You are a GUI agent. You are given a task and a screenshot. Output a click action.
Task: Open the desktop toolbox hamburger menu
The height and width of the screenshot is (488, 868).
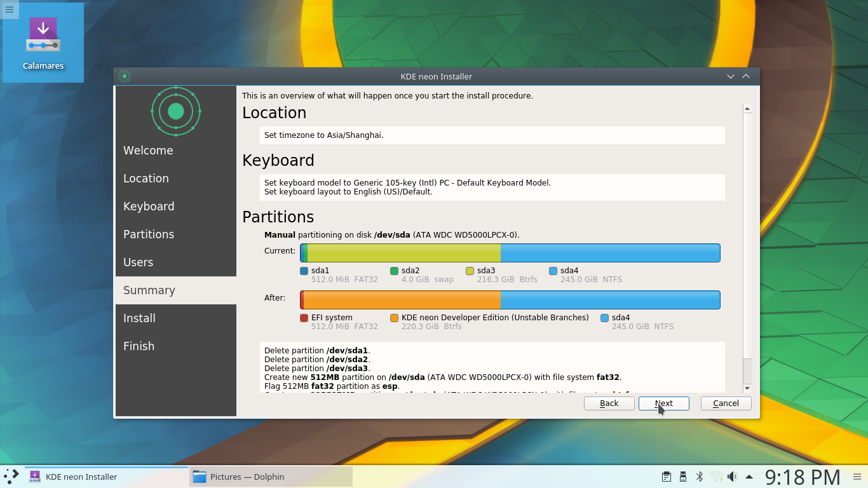[10, 10]
